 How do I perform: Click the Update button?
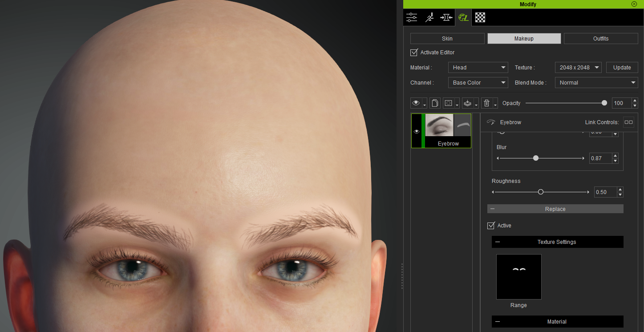pos(622,68)
